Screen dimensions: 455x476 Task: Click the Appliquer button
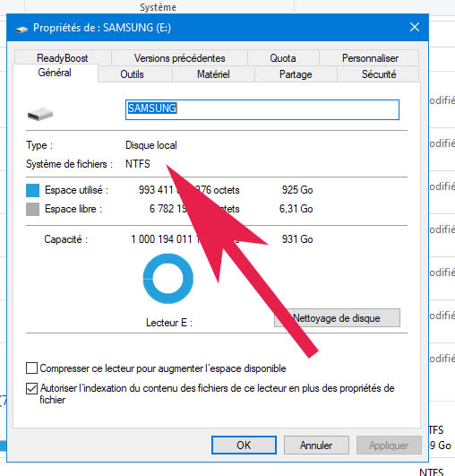coord(389,445)
